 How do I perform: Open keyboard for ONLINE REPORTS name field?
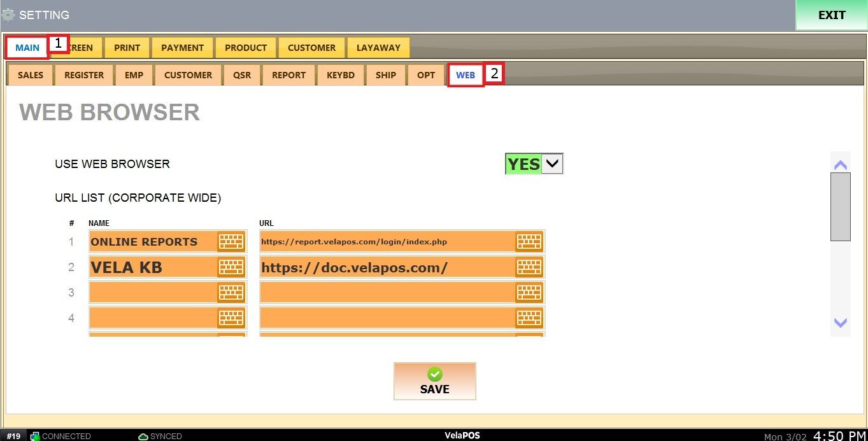pyautogui.click(x=231, y=242)
